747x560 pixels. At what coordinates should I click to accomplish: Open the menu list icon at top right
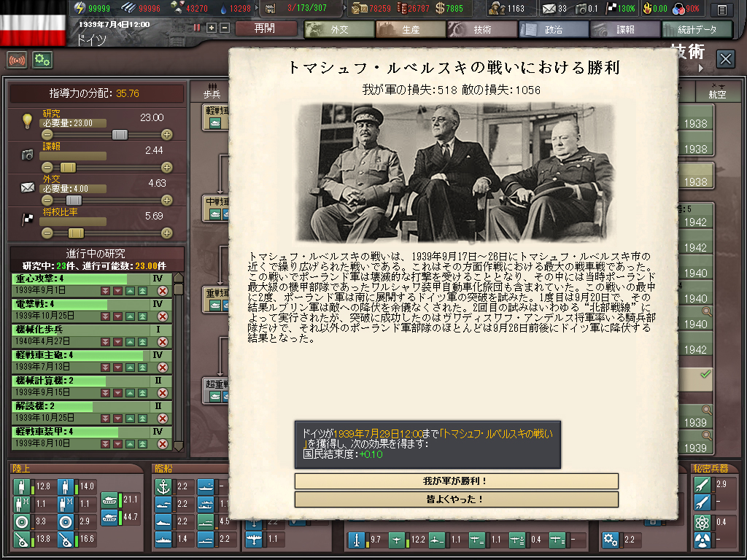[721, 9]
